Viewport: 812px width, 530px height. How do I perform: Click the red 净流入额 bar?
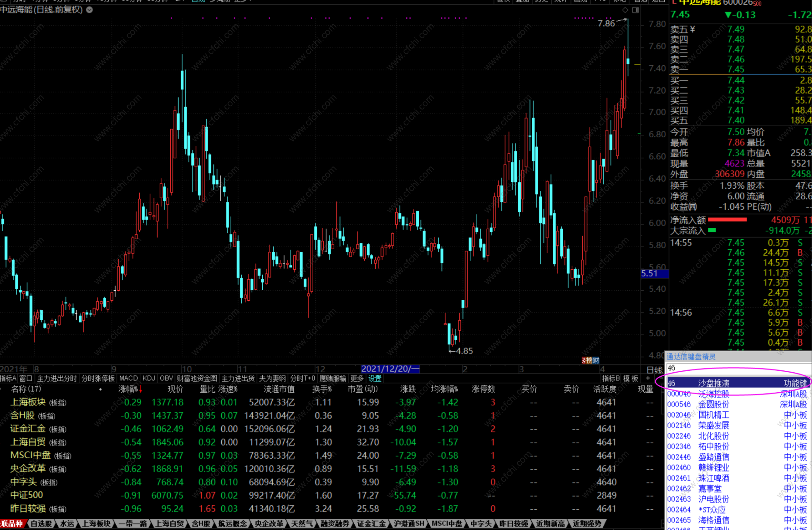point(727,220)
